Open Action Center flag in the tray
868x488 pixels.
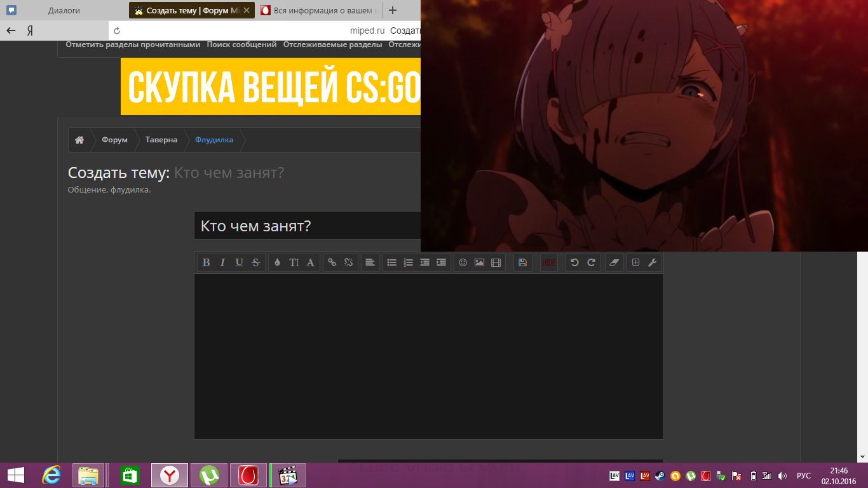click(x=736, y=475)
